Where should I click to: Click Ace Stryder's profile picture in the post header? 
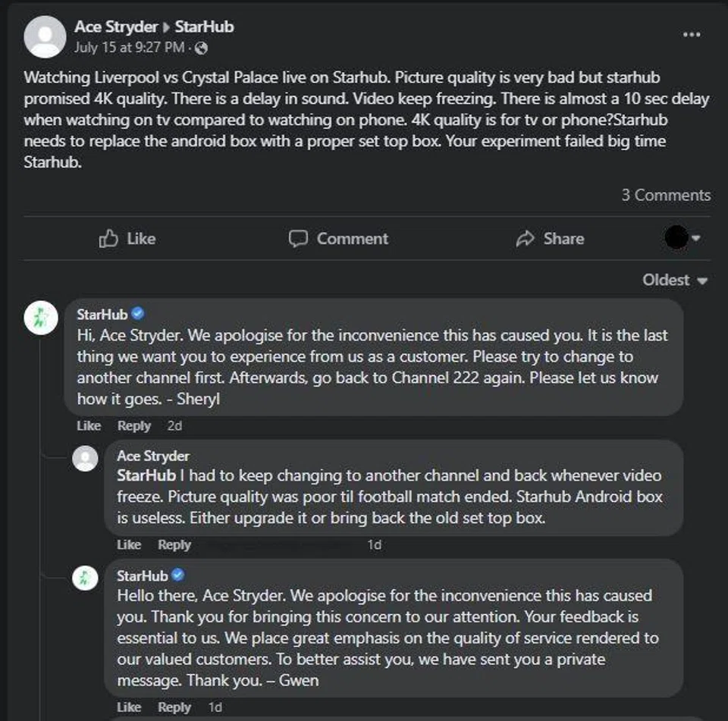click(45, 37)
